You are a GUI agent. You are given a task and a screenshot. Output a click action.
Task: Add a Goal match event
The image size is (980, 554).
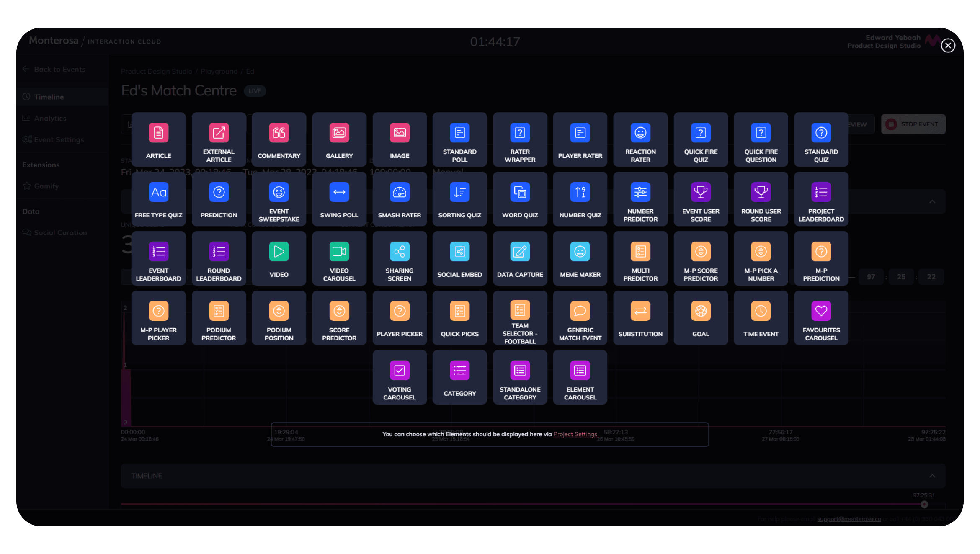(701, 318)
